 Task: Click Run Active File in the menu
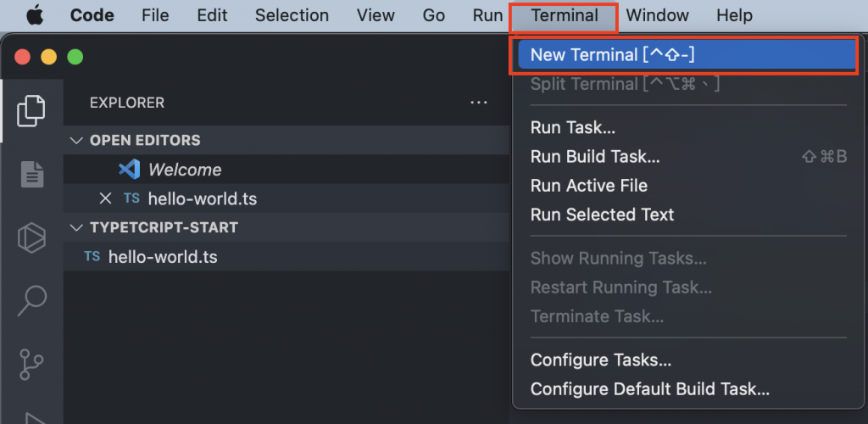[x=589, y=186]
